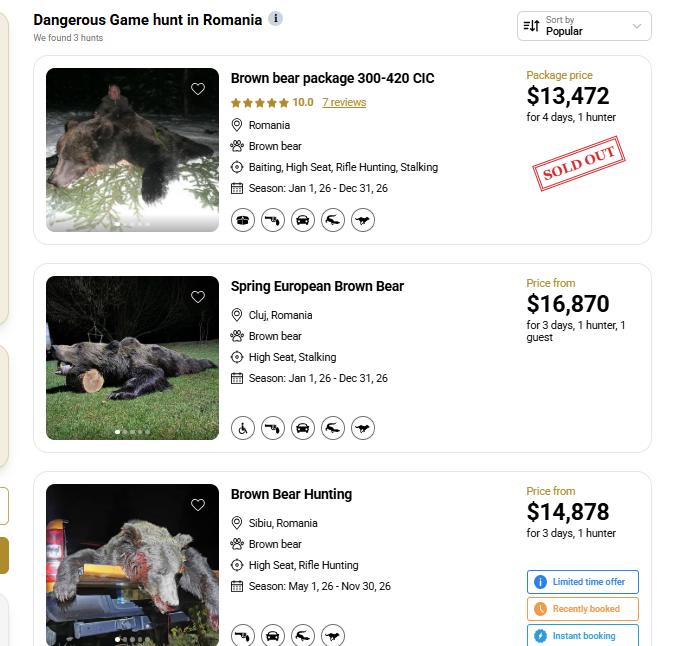Open the Sort by Popular dropdown
This screenshot has height=646, width=673.
click(584, 26)
